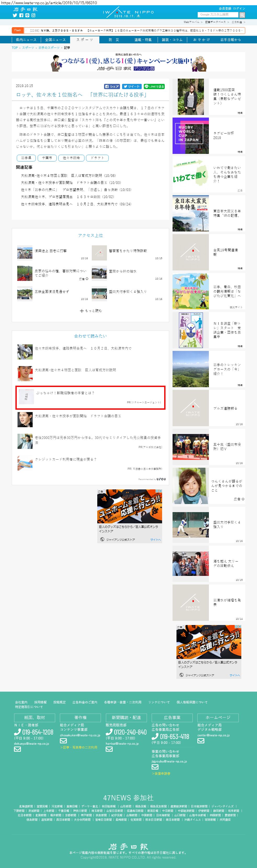Select the 論説・コラム menu
Image resolution: width=257 pixels, height=868 pixels.
(x=172, y=40)
